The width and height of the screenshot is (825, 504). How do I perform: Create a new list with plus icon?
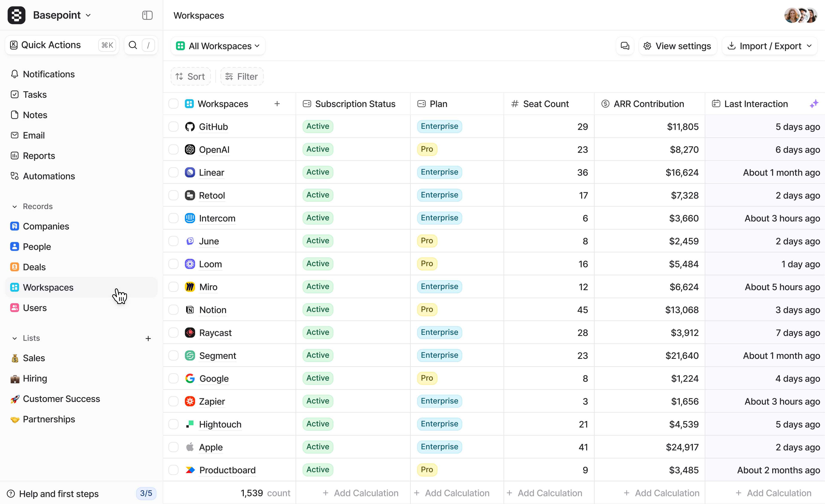point(148,338)
